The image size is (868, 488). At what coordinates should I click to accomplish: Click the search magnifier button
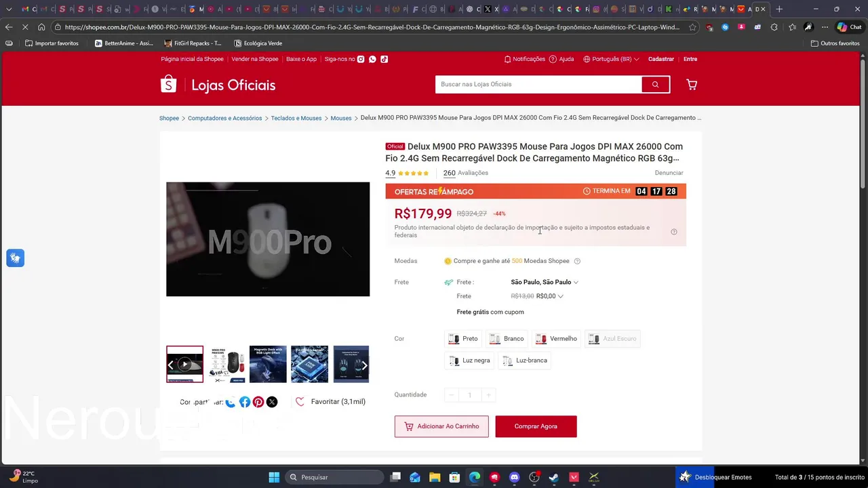pos(655,85)
